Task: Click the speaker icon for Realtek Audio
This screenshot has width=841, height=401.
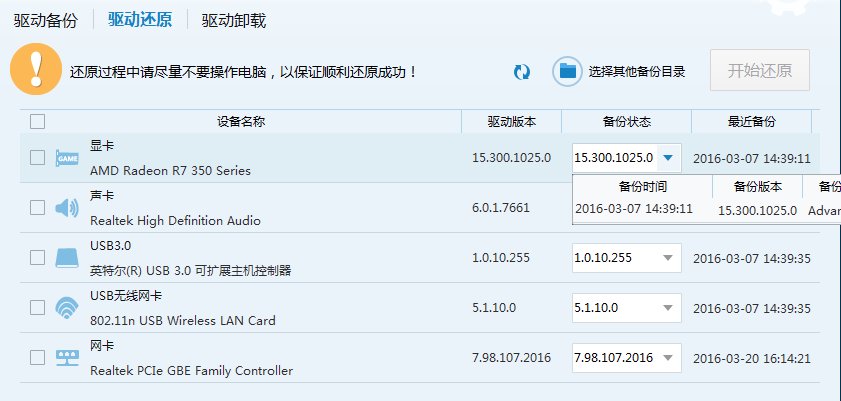Action: click(66, 208)
